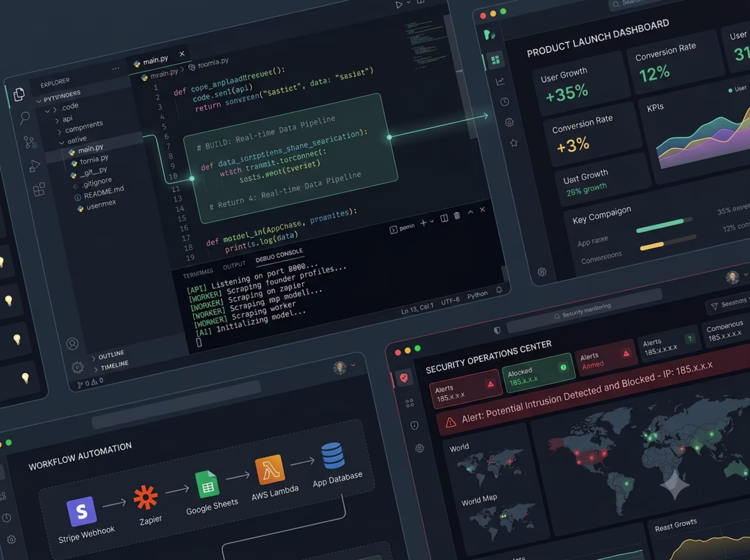Click the Python language mode in status bar
750x560 pixels.
(477, 295)
